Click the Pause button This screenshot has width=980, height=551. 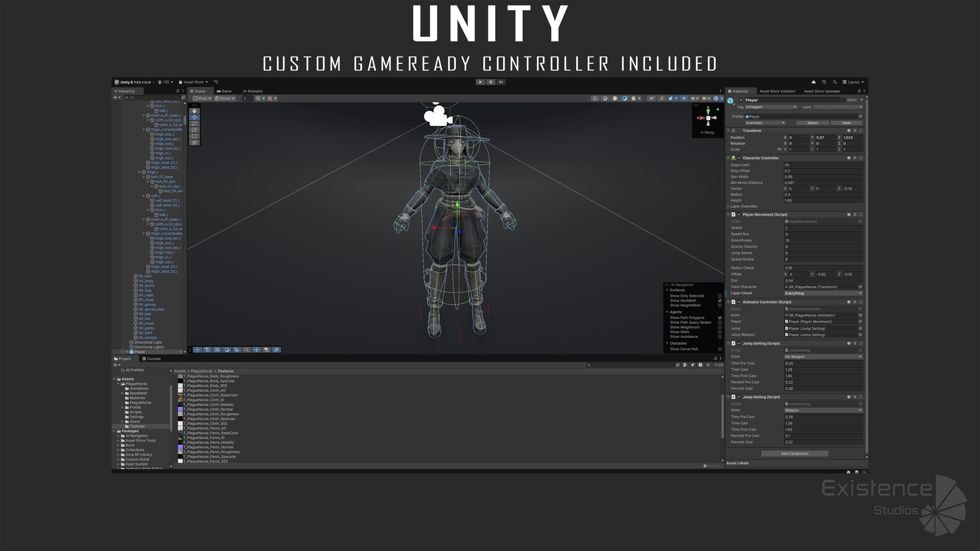pyautogui.click(x=491, y=82)
